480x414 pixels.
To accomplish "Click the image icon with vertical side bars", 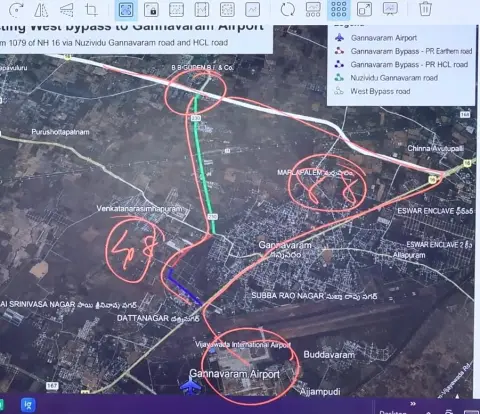I will tap(202, 10).
